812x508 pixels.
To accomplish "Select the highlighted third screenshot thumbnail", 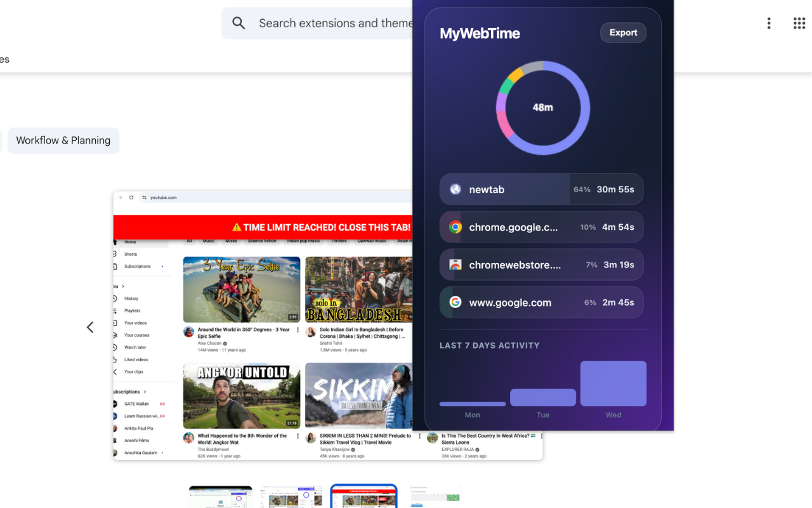I will (x=363, y=497).
